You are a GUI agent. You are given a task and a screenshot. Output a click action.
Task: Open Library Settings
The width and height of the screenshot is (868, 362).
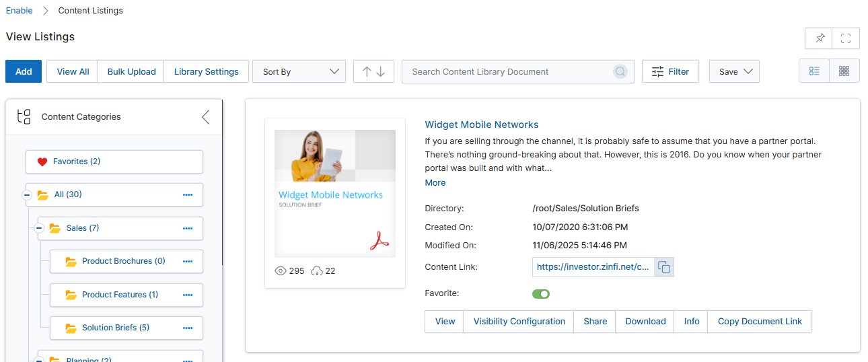point(206,71)
